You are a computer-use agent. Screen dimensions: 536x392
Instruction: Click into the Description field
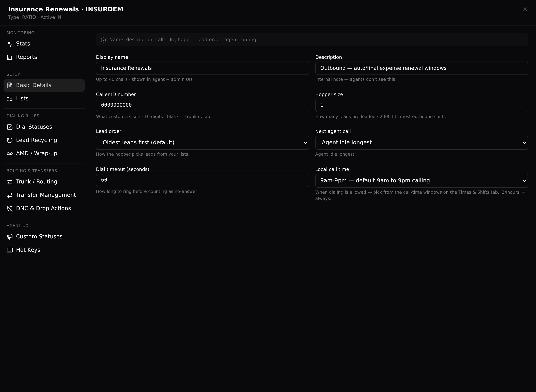coord(421,68)
